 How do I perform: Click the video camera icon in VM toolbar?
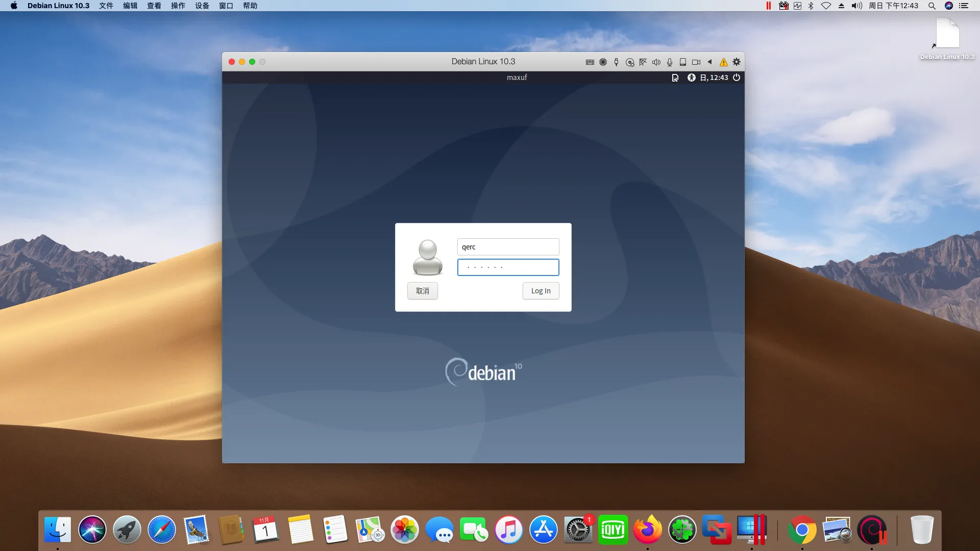tap(696, 62)
